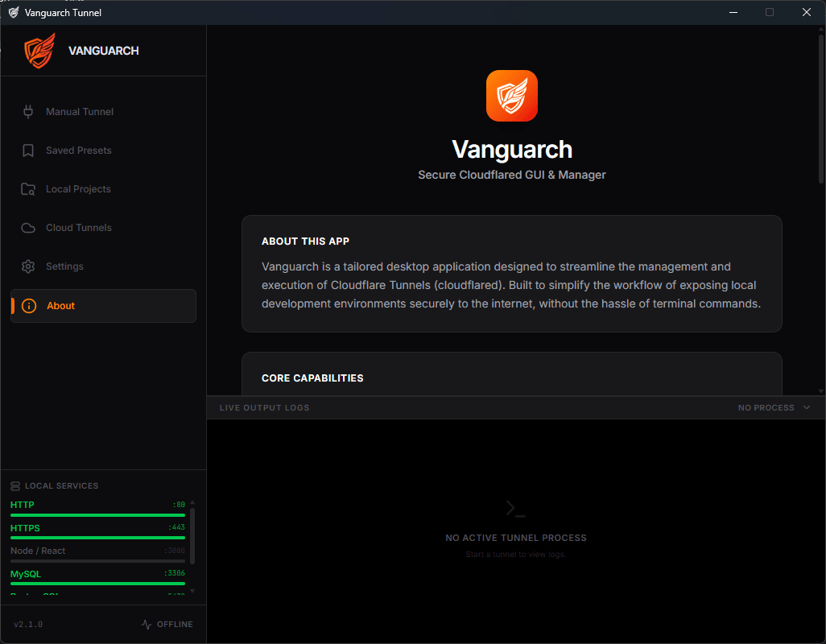Minimize the Vanguarch Tunnel window

point(733,12)
